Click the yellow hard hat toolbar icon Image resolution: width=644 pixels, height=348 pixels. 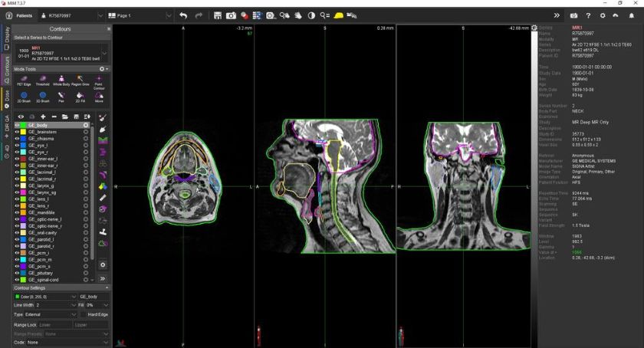[338, 15]
